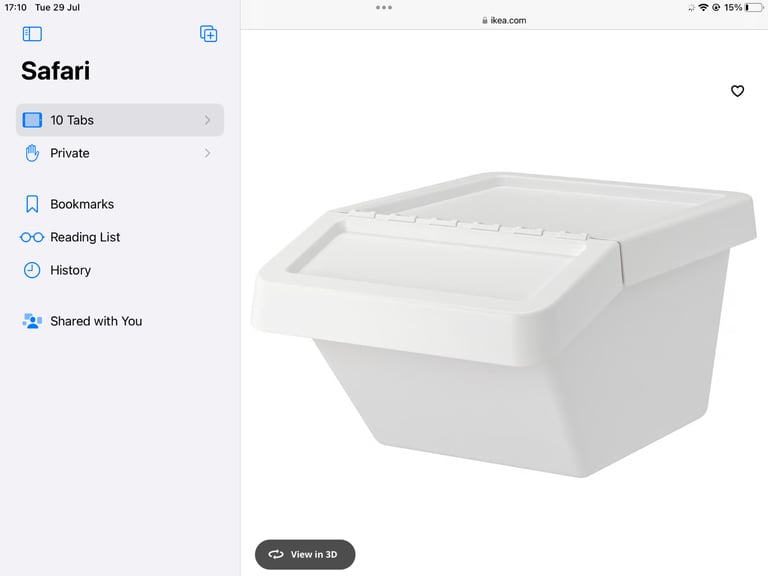Tap the white bin product image
The image size is (768, 576).
coord(504,323)
